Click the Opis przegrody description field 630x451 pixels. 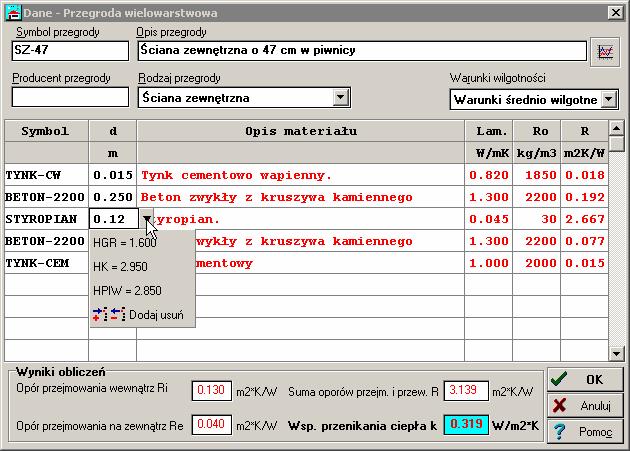pos(362,51)
